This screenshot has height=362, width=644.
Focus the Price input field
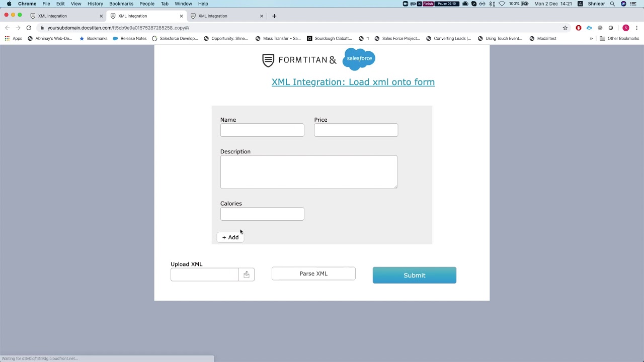point(356,130)
